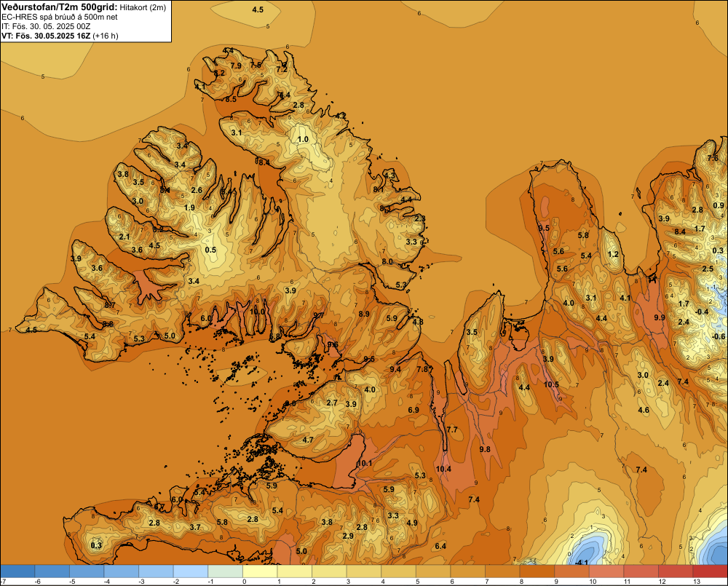
Task: Click the temperature value "4.8"
Action: point(418,322)
